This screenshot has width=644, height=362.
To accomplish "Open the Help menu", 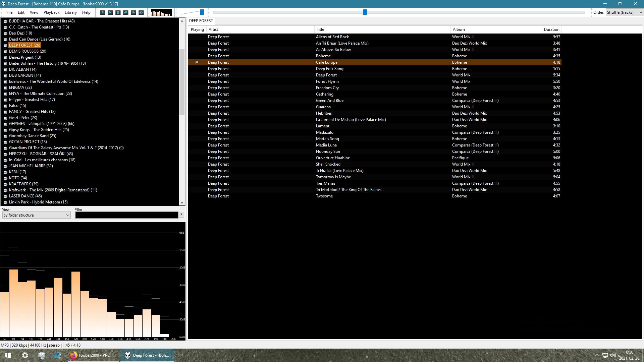I will pos(86,12).
